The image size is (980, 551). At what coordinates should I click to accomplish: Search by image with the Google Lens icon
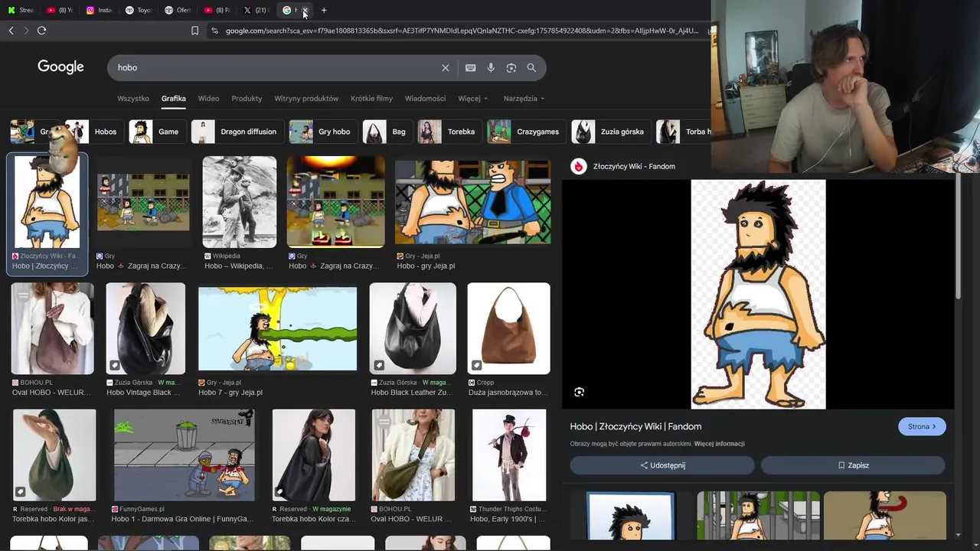tap(511, 67)
